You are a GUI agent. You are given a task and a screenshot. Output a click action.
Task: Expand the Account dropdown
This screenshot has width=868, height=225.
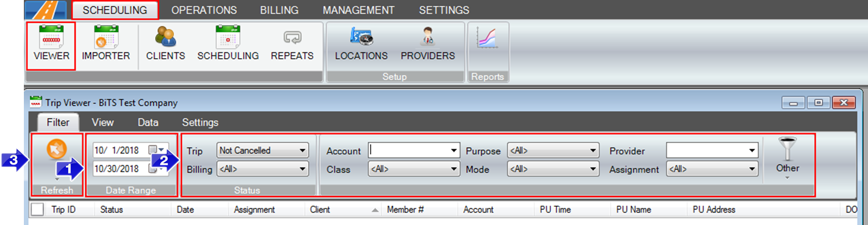[x=454, y=151]
